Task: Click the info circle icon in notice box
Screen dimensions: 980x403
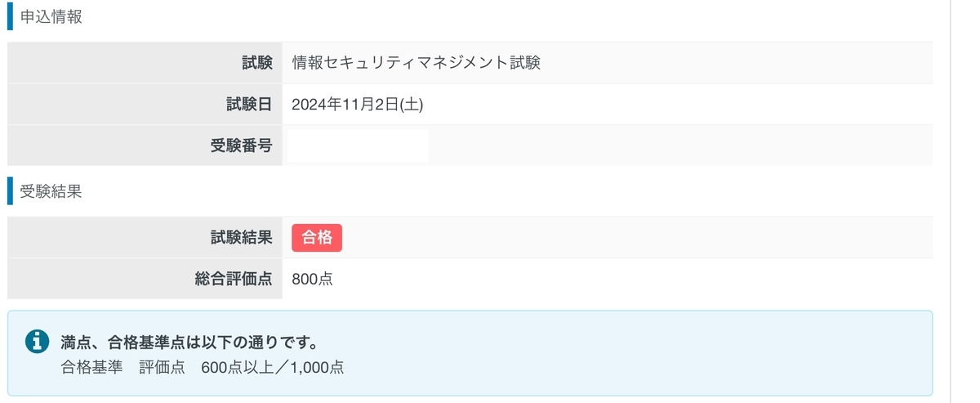Action: [38, 342]
